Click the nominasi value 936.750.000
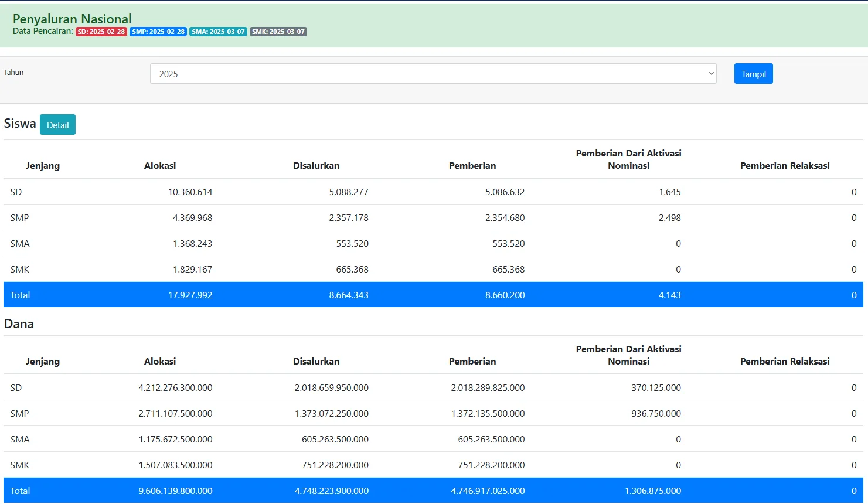Image resolution: width=868 pixels, height=504 pixels. 656,414
